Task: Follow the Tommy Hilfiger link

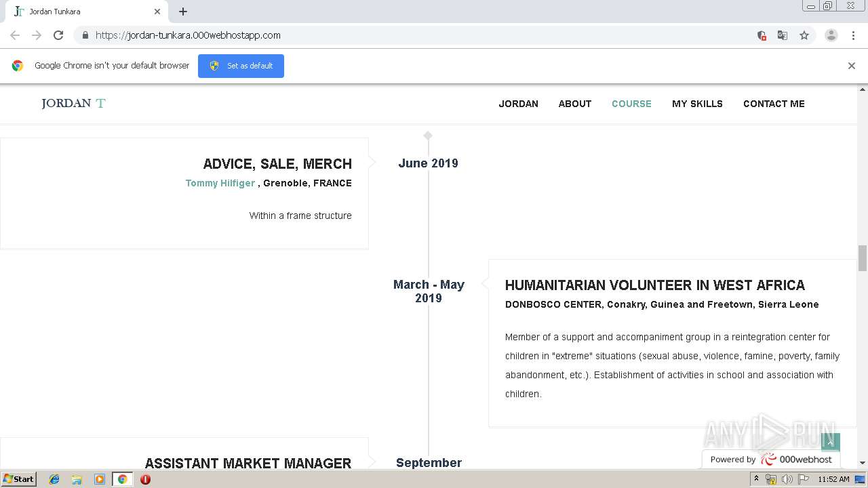Action: 220,183
